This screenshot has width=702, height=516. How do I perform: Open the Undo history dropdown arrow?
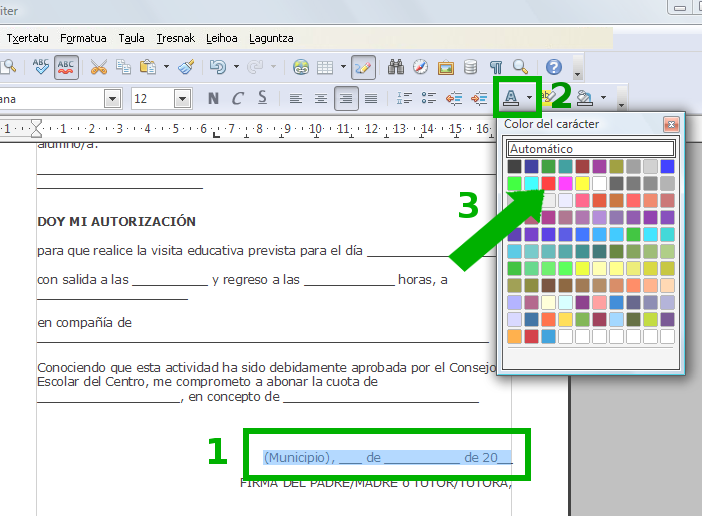point(236,67)
